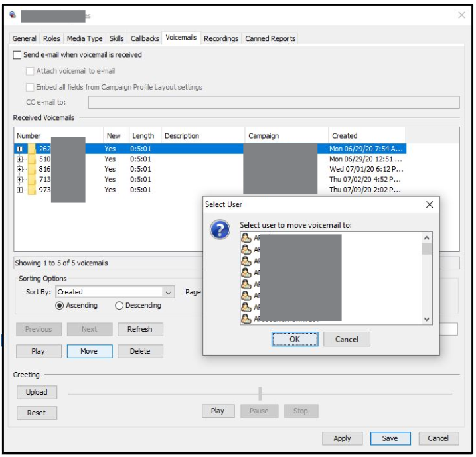The image size is (476, 457).
Task: Click the Created column header
Action: click(367, 136)
